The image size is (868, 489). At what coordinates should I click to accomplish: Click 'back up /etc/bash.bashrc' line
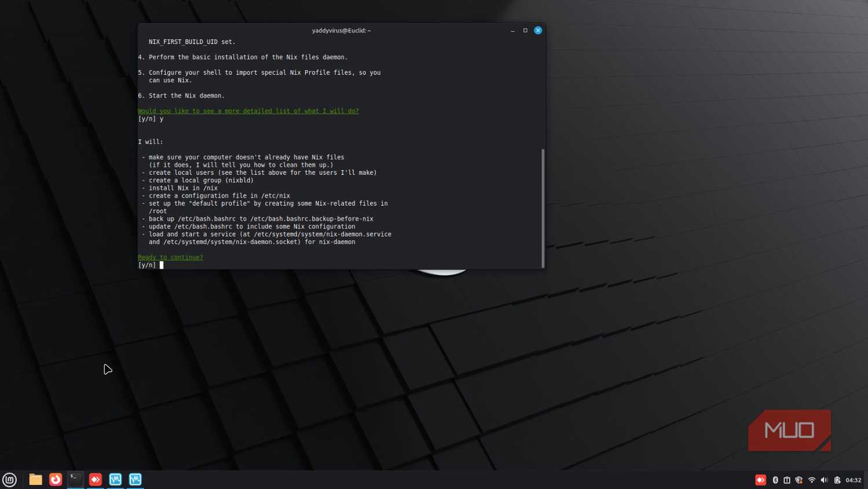258,219
